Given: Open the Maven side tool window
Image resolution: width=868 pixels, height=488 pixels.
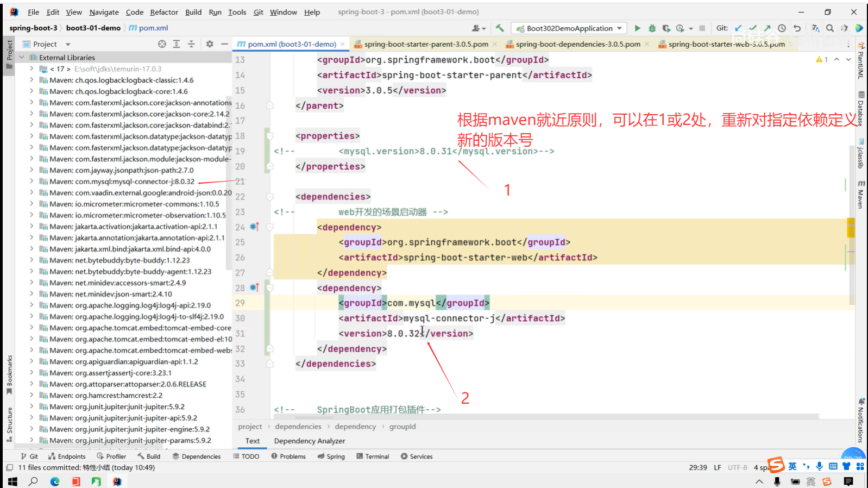Looking at the screenshot, I should pyautogui.click(x=861, y=195).
